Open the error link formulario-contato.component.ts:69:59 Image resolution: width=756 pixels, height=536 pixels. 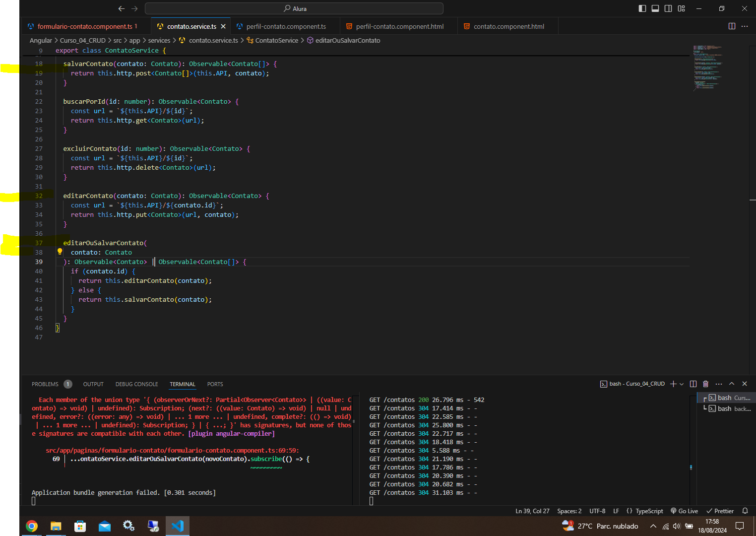172,450
